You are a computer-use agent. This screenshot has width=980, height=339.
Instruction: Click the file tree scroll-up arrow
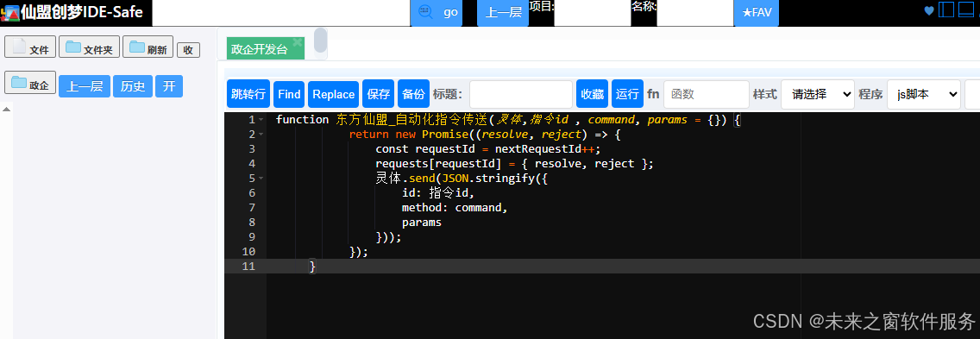point(6,110)
